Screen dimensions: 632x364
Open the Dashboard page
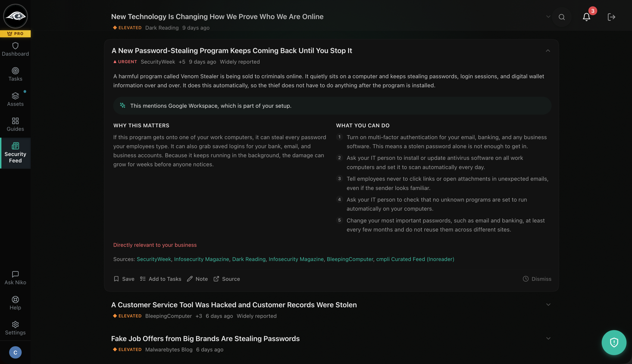pos(15,49)
